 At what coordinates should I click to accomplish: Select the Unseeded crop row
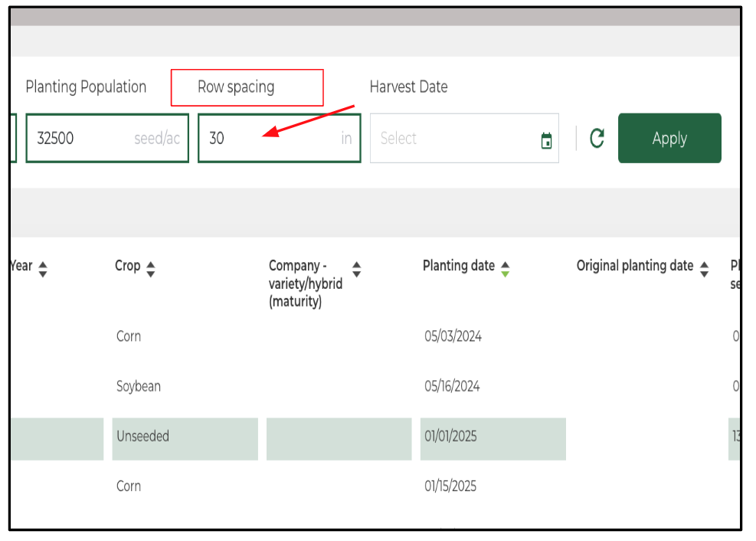(143, 437)
